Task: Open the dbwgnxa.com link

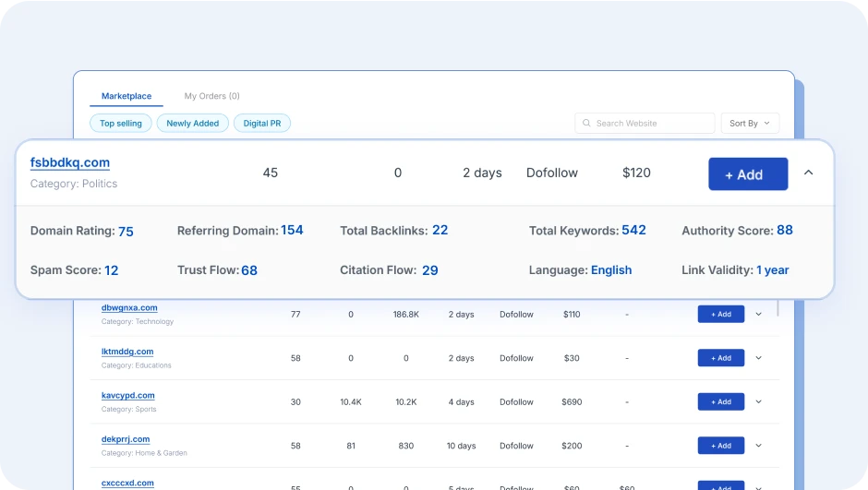Action: (x=129, y=307)
